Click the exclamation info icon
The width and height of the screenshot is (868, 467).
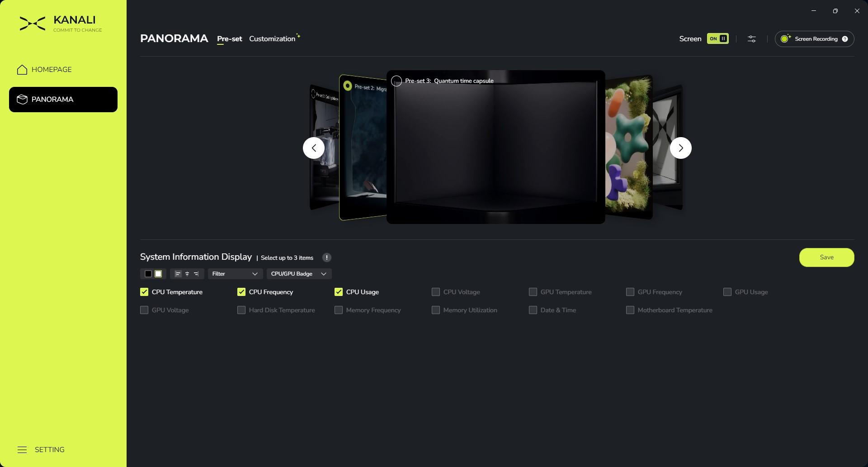point(326,257)
